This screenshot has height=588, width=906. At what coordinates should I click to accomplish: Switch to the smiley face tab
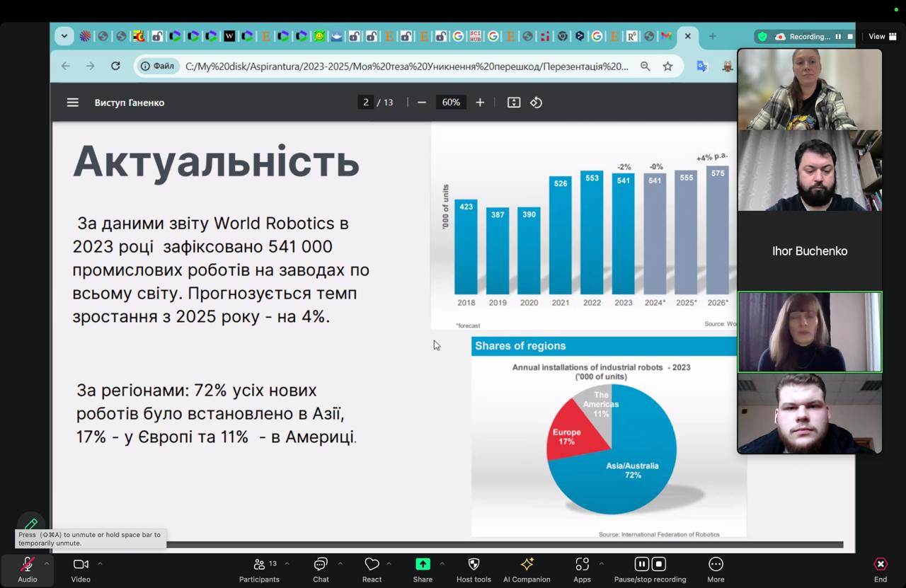click(x=319, y=36)
